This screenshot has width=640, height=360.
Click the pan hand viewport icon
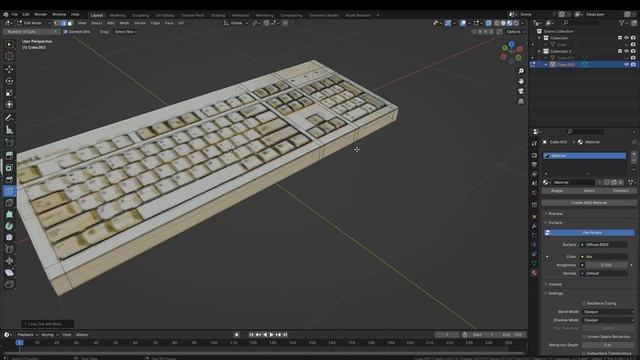click(x=521, y=81)
